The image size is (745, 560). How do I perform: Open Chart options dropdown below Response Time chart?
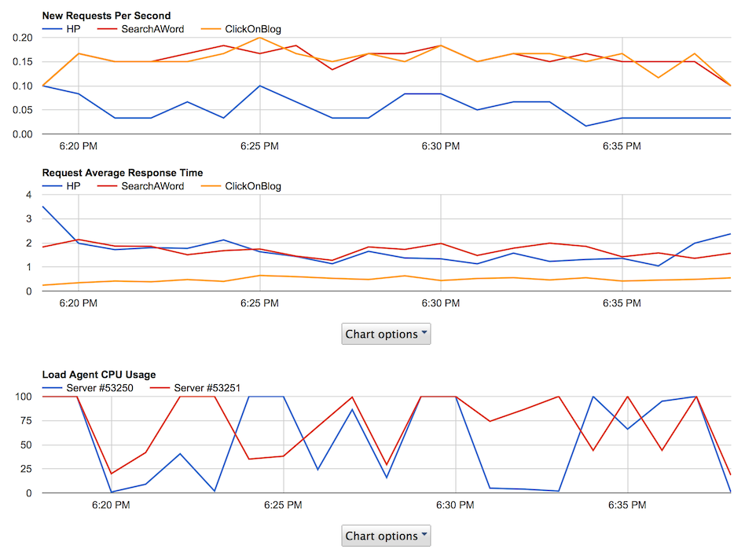coord(386,334)
